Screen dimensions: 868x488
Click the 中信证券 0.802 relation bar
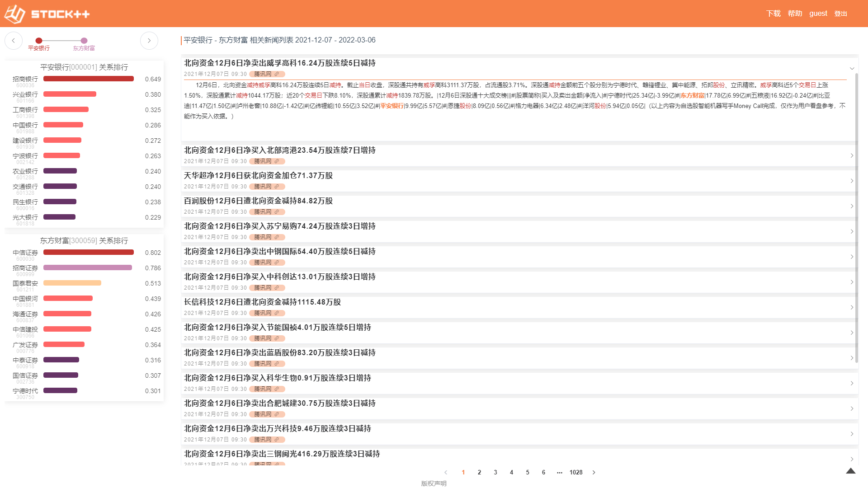[x=89, y=252]
